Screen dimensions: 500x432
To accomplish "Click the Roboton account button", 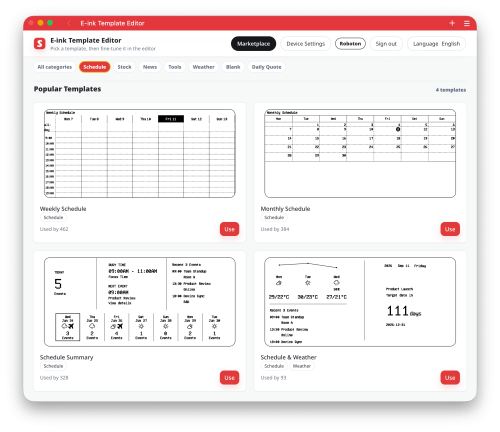I will click(x=350, y=44).
